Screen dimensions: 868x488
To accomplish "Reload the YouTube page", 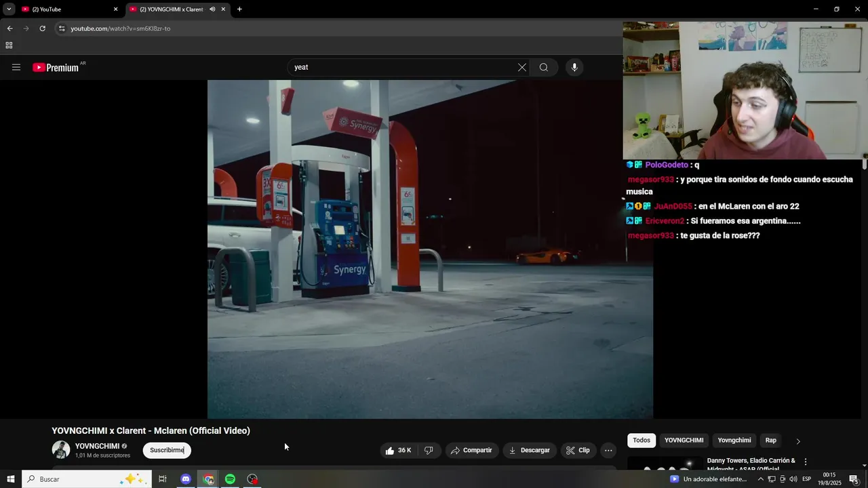I will (x=42, y=28).
